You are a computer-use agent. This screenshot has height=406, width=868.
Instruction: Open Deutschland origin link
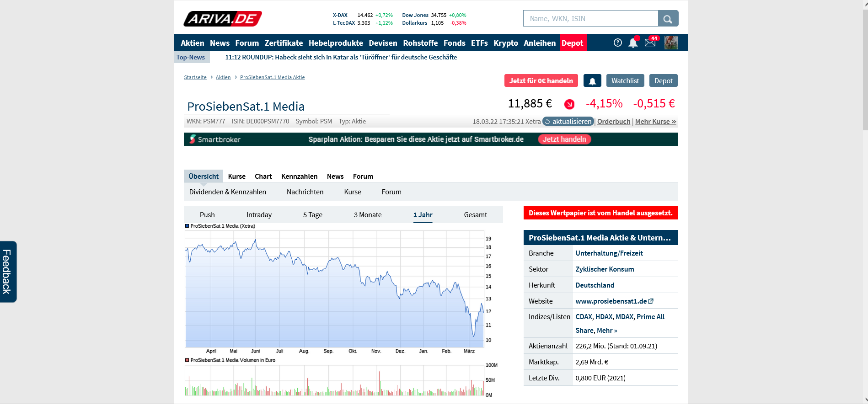click(595, 285)
